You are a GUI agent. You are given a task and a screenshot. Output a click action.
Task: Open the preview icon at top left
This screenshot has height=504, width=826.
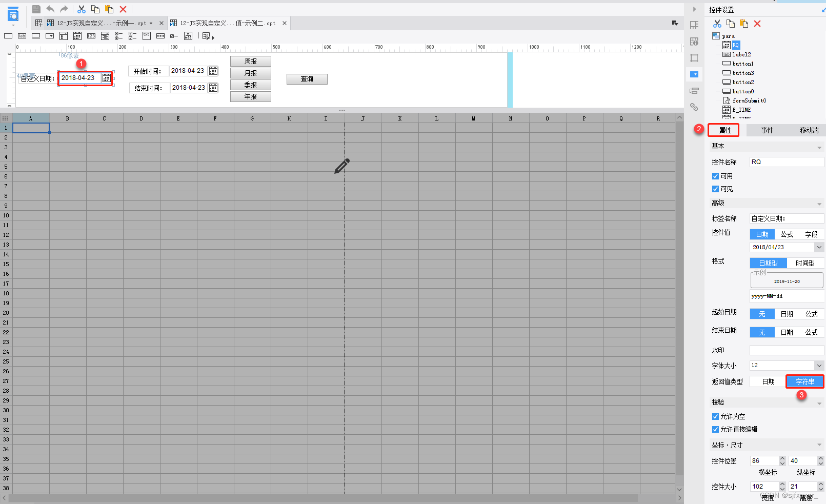pos(13,14)
